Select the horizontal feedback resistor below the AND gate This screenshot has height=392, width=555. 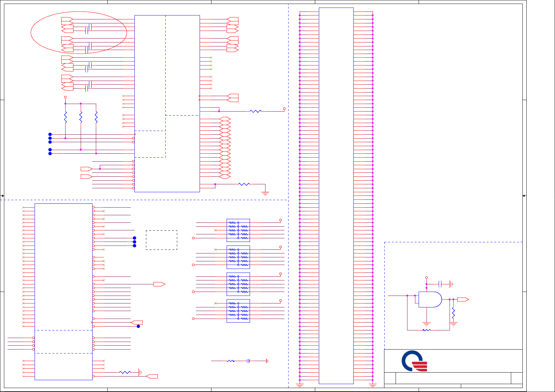pos(427,330)
